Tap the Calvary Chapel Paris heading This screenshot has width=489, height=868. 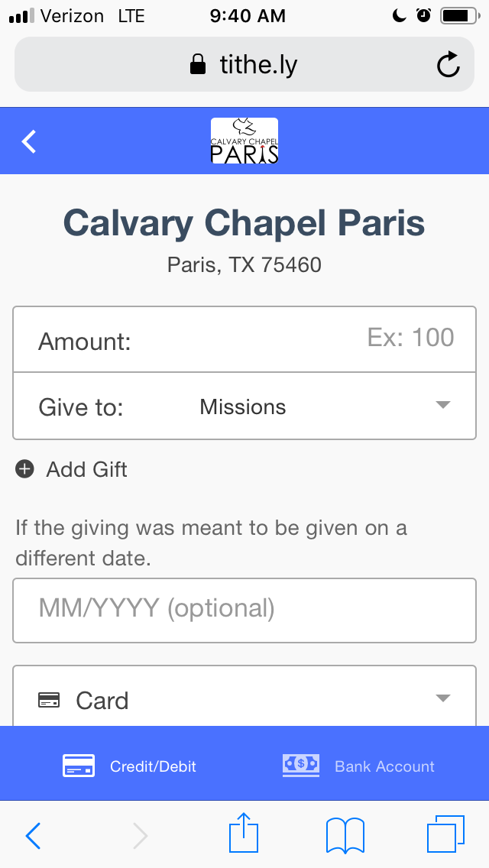tap(244, 222)
